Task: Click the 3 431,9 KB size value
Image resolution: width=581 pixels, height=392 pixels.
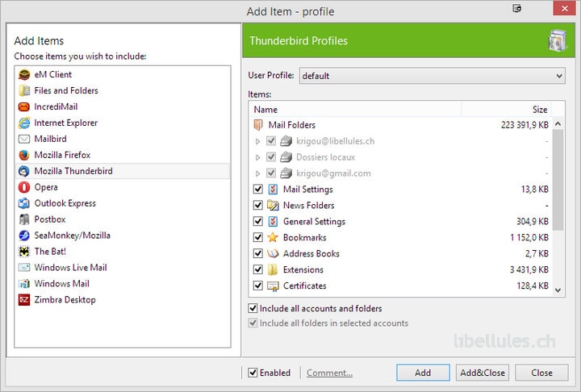Action: [x=529, y=269]
